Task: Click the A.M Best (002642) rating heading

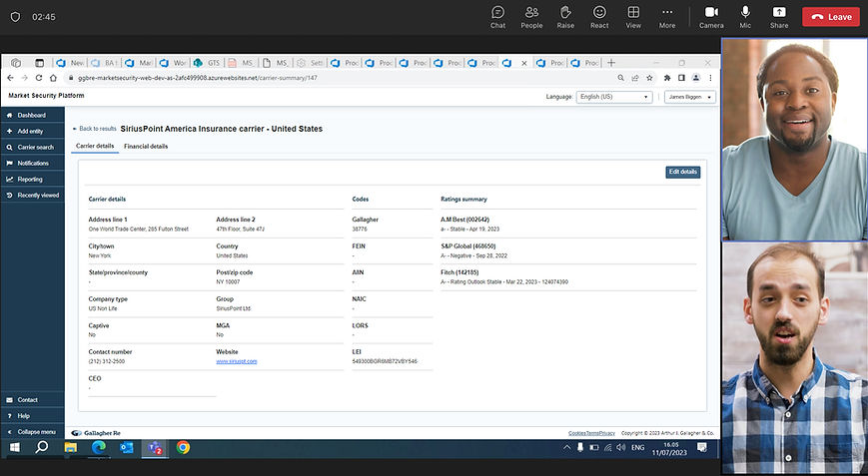Action: click(465, 220)
